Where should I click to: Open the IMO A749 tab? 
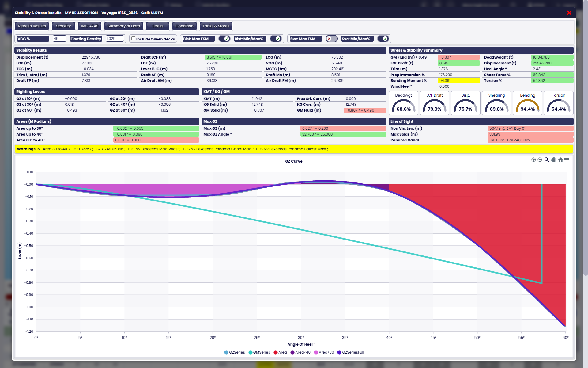[90, 26]
